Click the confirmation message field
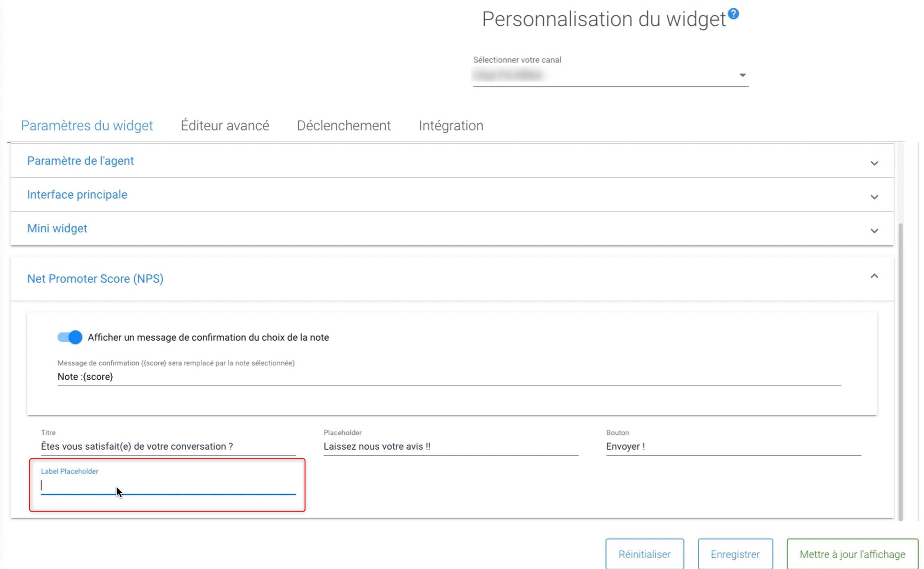 tap(449, 377)
